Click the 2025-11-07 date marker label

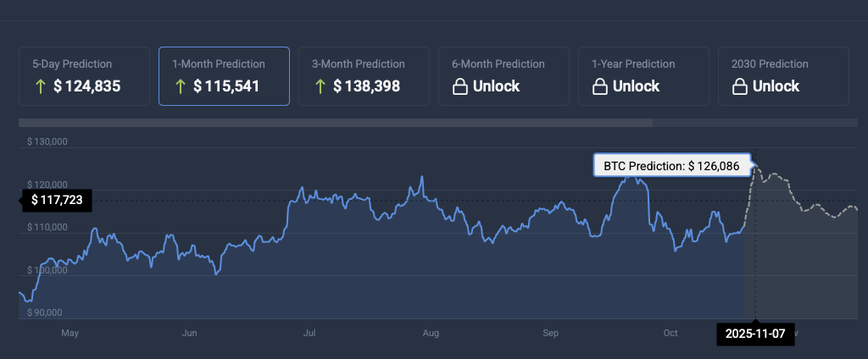click(755, 334)
